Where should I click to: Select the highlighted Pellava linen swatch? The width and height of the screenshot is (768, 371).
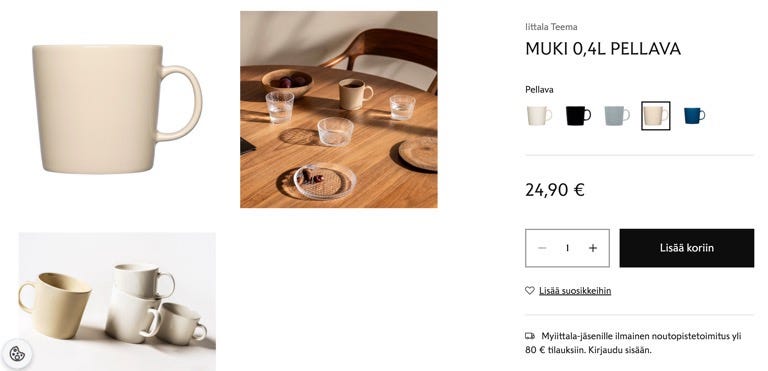tap(655, 116)
